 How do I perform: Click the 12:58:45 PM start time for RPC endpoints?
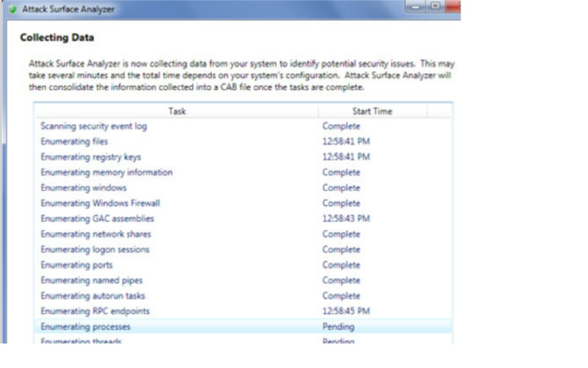pyautogui.click(x=346, y=311)
